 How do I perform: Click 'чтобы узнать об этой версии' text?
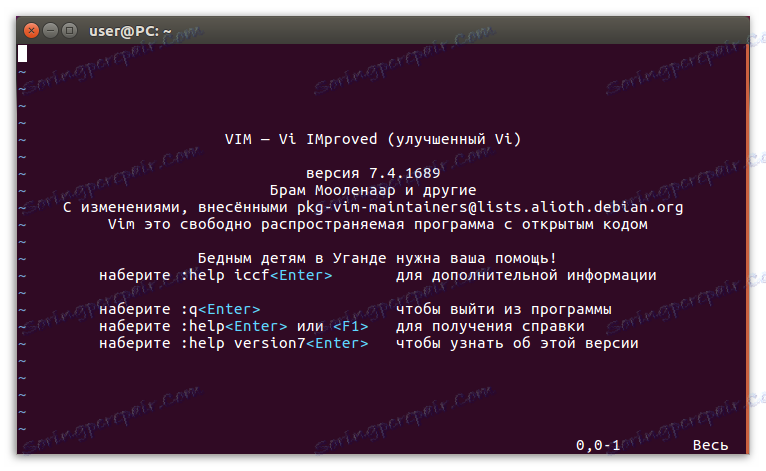tap(517, 343)
